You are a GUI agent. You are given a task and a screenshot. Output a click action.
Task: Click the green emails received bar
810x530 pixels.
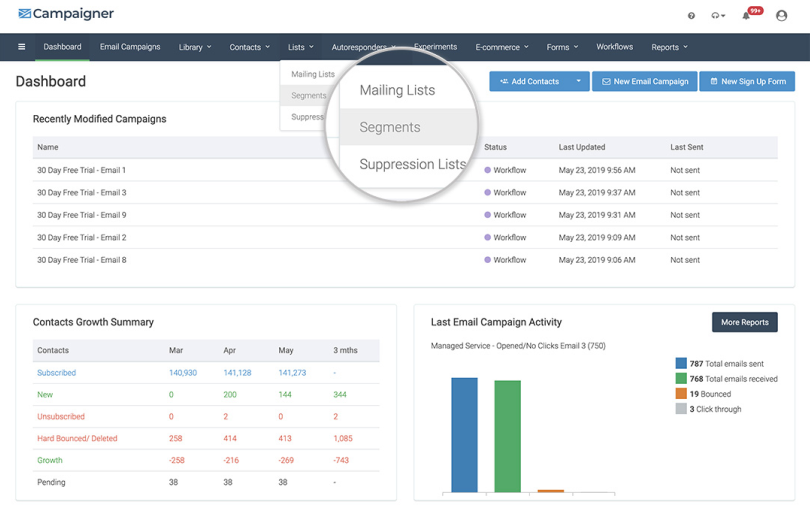pos(507,437)
